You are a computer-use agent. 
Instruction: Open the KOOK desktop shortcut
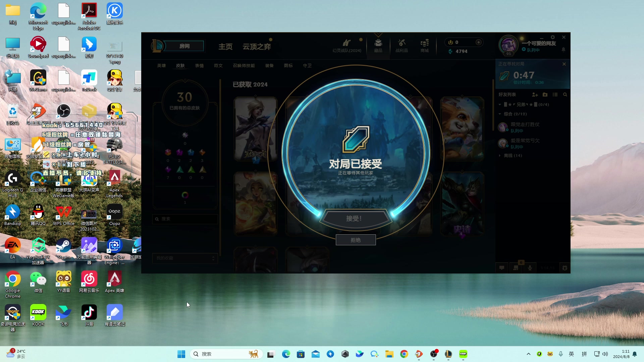pos(38,315)
